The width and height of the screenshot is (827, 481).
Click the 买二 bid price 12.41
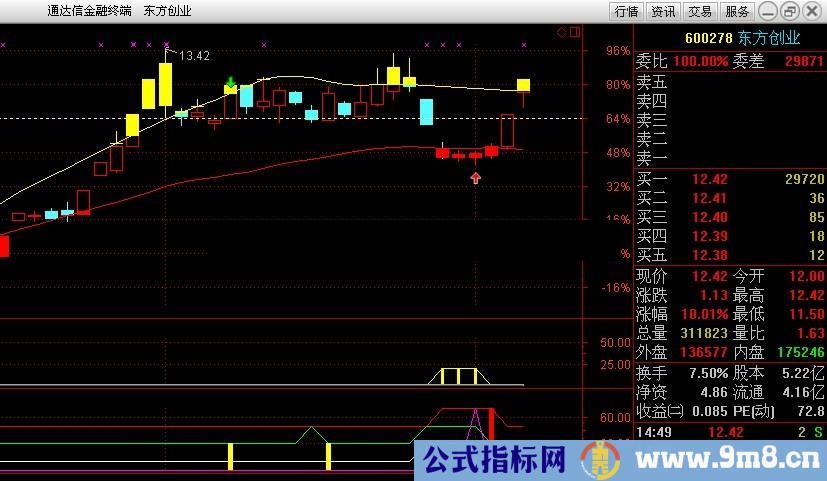pos(709,198)
